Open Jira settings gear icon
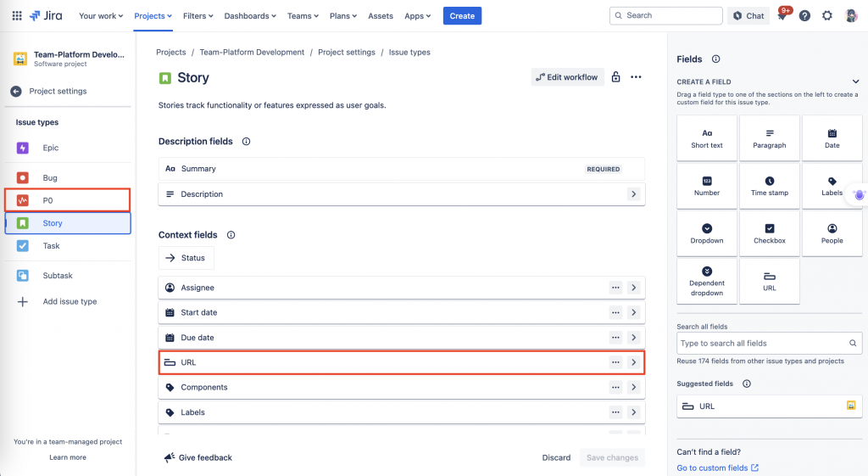 pos(827,16)
